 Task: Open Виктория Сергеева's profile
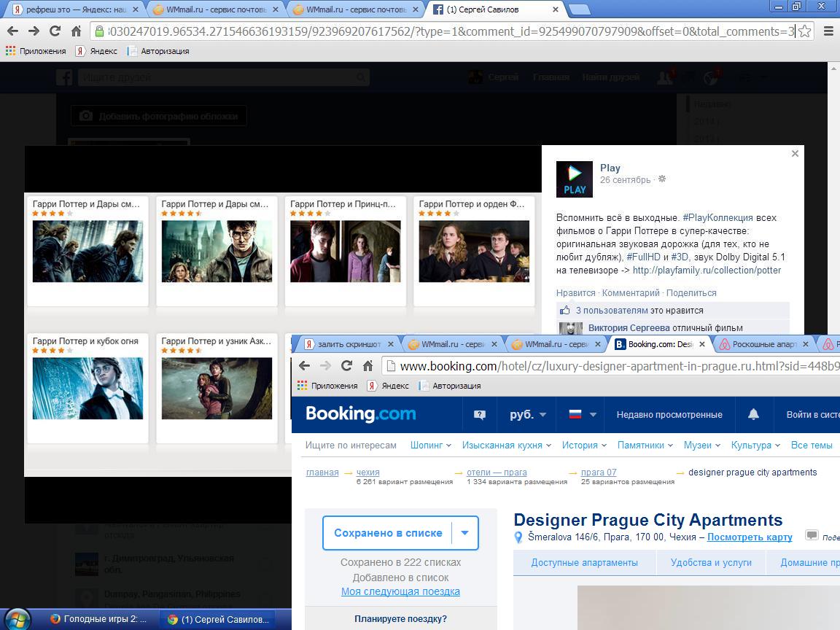tap(629, 328)
